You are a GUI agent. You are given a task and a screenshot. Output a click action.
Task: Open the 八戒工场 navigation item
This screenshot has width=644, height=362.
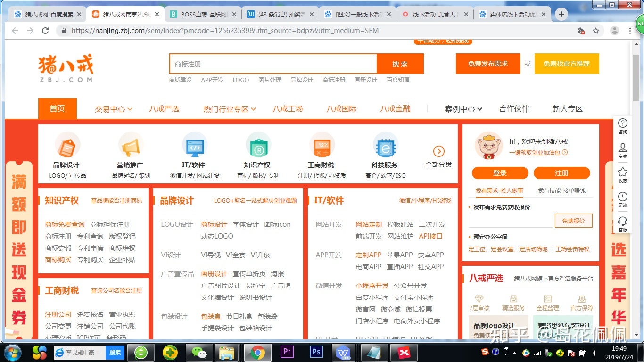tap(288, 109)
